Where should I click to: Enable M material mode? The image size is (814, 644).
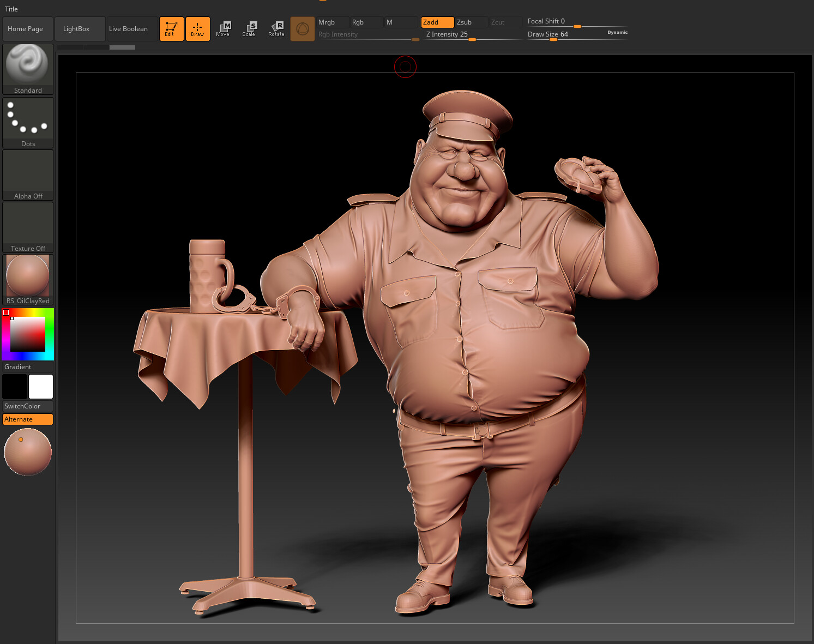tap(401, 22)
